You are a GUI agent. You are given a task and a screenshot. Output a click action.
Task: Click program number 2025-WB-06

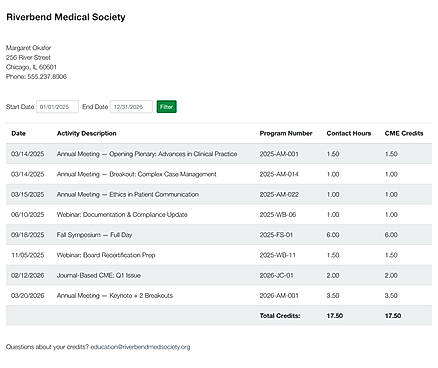(278, 215)
